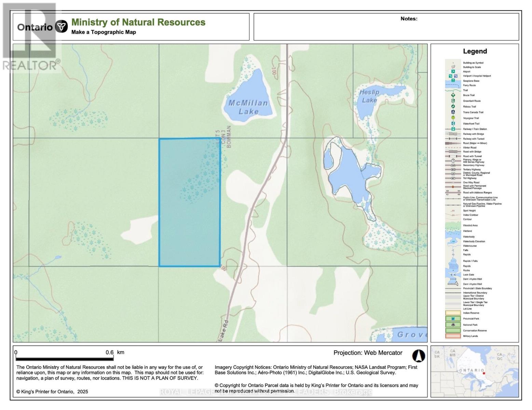Click the REALTOR watermark logo
This screenshot has height=410, width=532.
[31, 38]
